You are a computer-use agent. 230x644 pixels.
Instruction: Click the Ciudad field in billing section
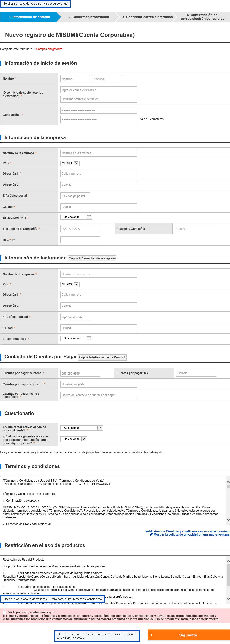pos(98,328)
